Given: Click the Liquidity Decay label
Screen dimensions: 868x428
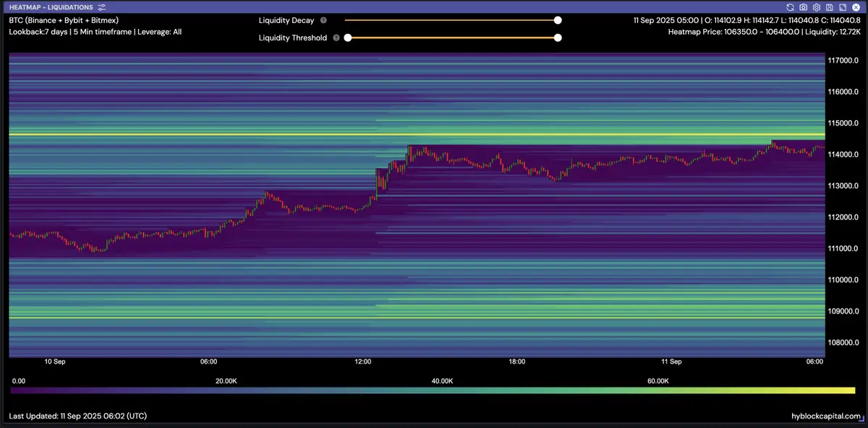Looking at the screenshot, I should (286, 21).
